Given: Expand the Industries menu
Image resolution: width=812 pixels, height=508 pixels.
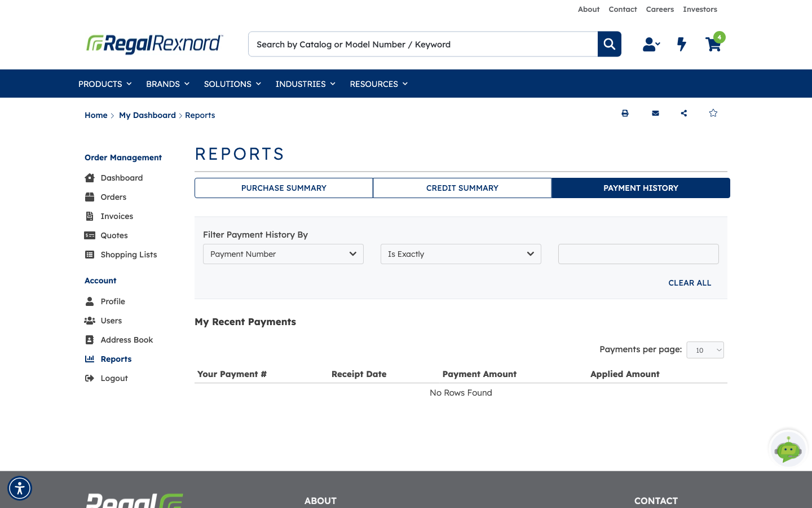Looking at the screenshot, I should pos(306,84).
